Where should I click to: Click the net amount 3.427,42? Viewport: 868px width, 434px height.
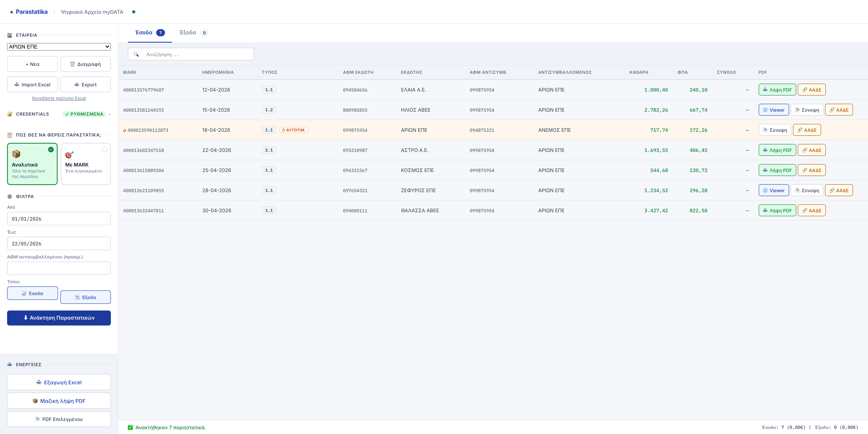click(x=656, y=211)
